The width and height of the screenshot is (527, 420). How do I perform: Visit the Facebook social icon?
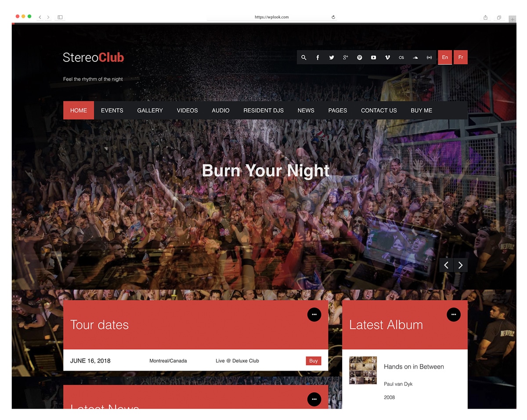[318, 57]
